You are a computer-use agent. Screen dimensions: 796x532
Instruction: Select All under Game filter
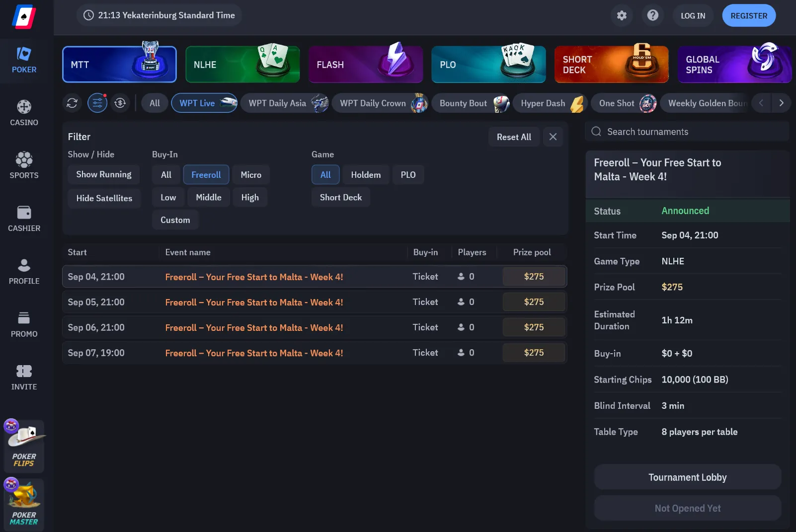325,175
